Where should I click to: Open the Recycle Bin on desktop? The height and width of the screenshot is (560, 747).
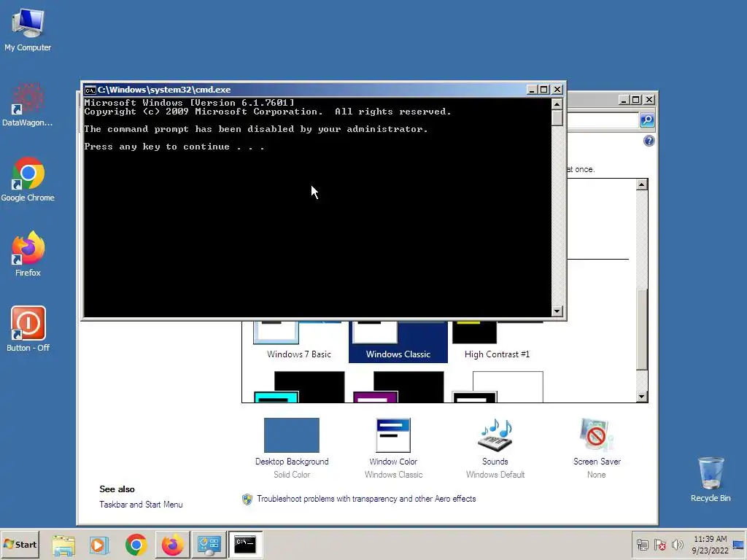pyautogui.click(x=711, y=480)
